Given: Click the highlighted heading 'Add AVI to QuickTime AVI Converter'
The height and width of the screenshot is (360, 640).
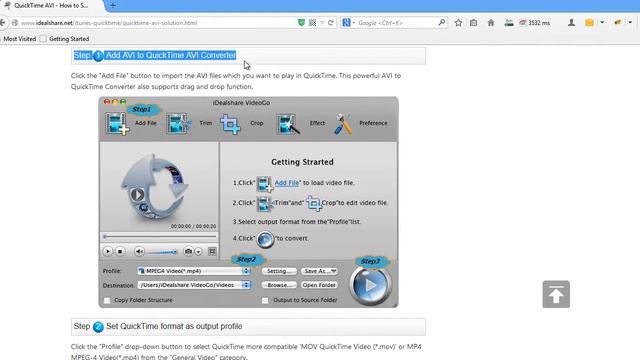Looking at the screenshot, I should pos(171,55).
